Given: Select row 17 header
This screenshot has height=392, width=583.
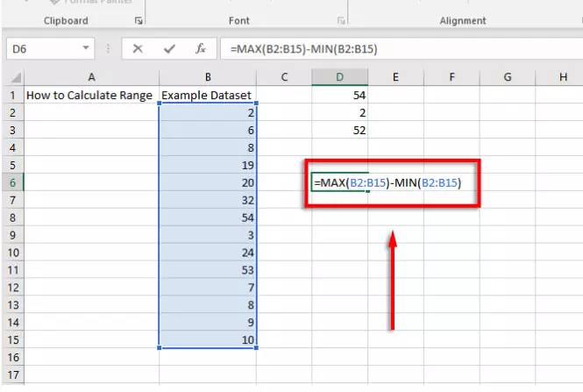Looking at the screenshot, I should click(x=13, y=374).
